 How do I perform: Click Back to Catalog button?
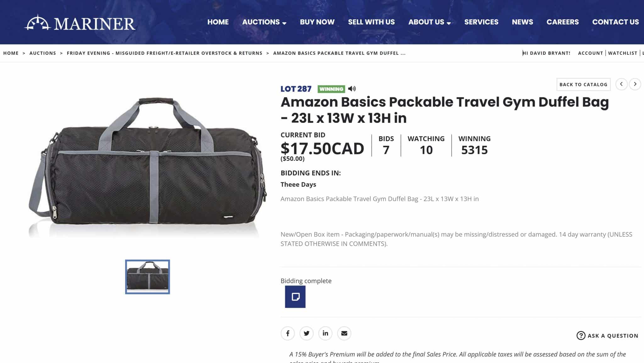click(x=583, y=84)
